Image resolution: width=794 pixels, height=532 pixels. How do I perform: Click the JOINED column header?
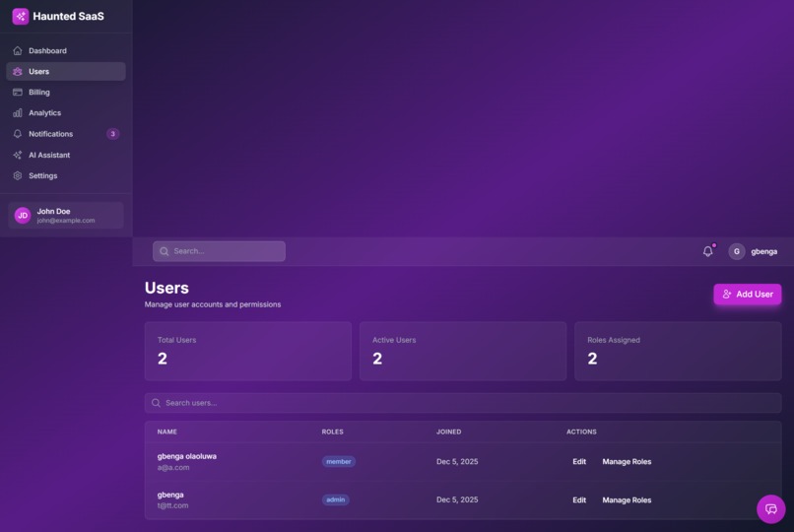click(x=448, y=432)
